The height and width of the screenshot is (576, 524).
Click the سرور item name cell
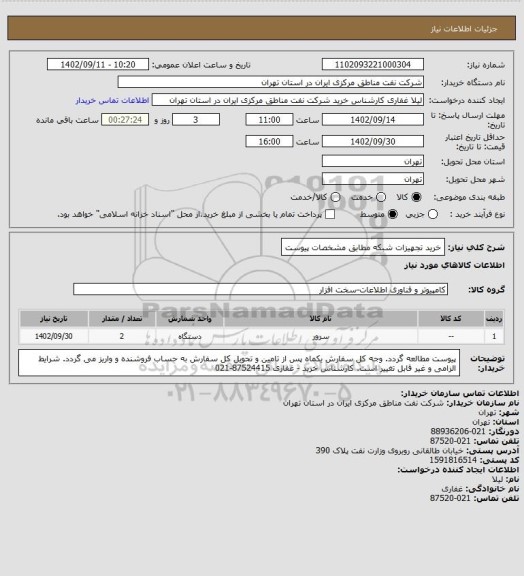click(320, 336)
